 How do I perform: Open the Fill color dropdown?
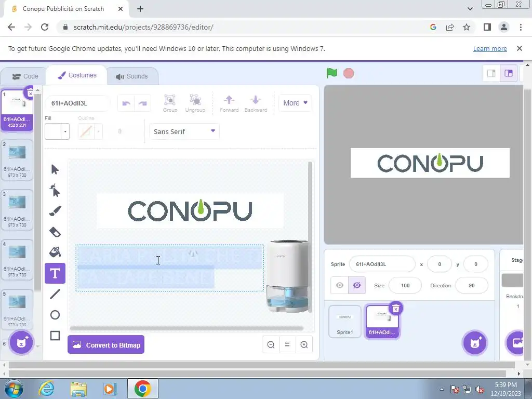click(65, 131)
